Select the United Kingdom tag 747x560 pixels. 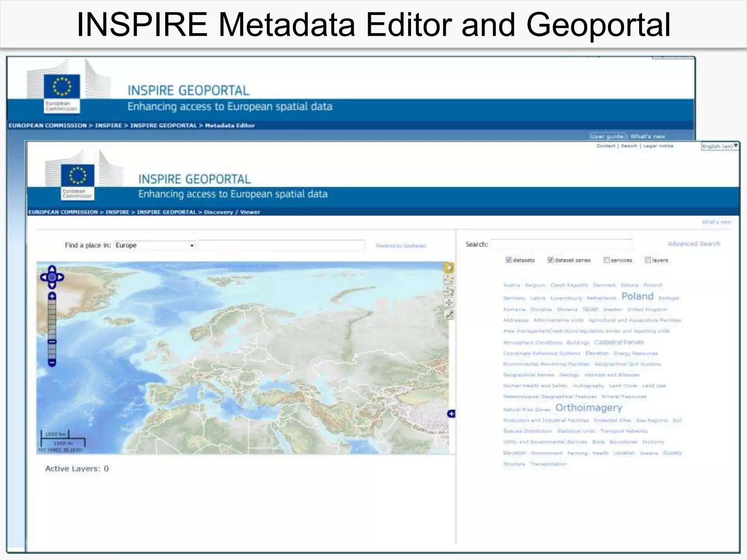point(647,310)
